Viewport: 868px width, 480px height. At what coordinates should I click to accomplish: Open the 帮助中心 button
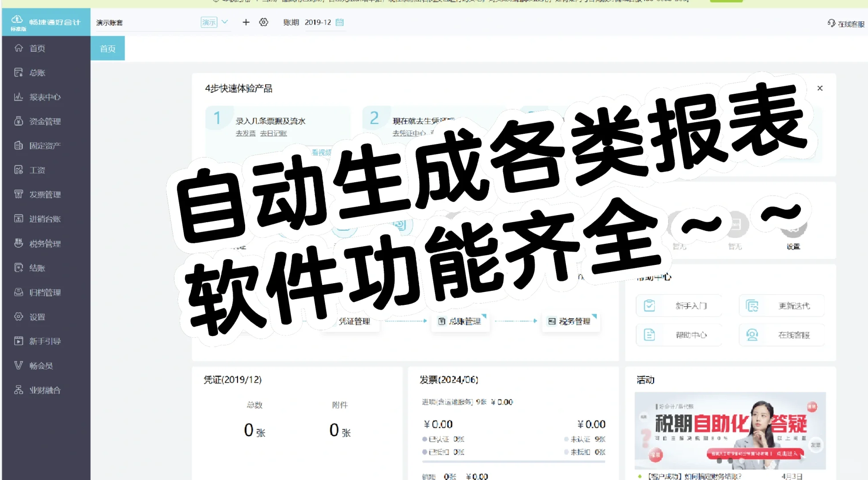678,335
